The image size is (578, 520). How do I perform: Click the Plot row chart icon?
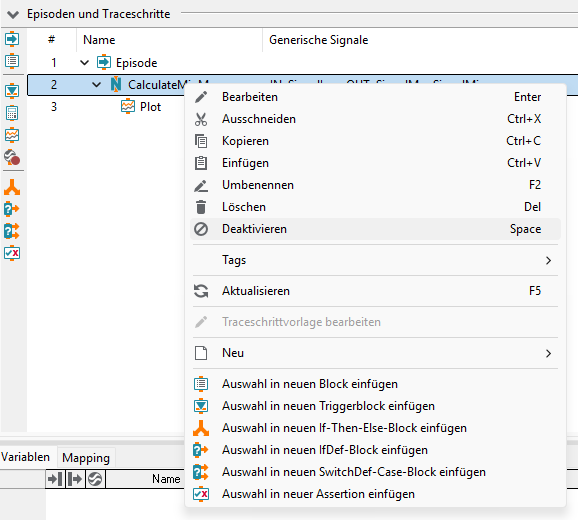tap(128, 107)
